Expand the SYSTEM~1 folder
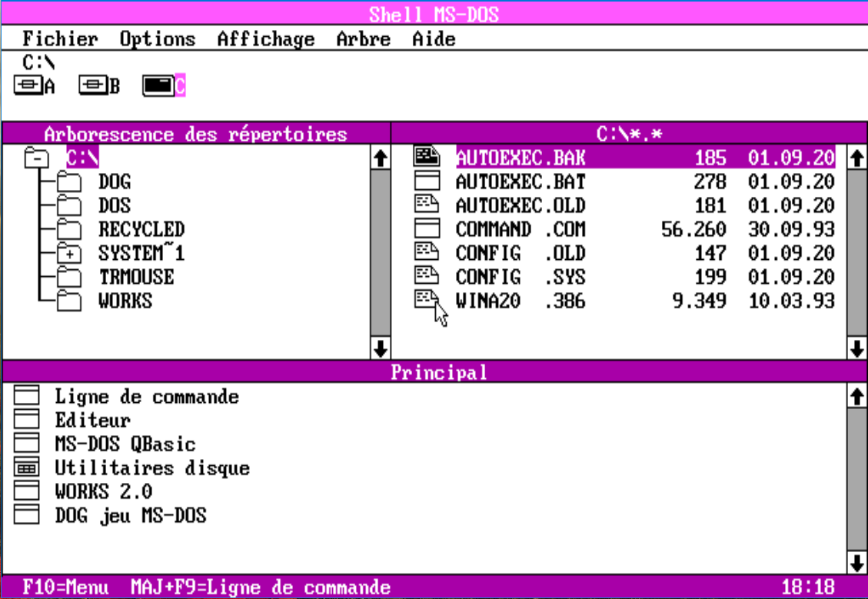 click(69, 254)
